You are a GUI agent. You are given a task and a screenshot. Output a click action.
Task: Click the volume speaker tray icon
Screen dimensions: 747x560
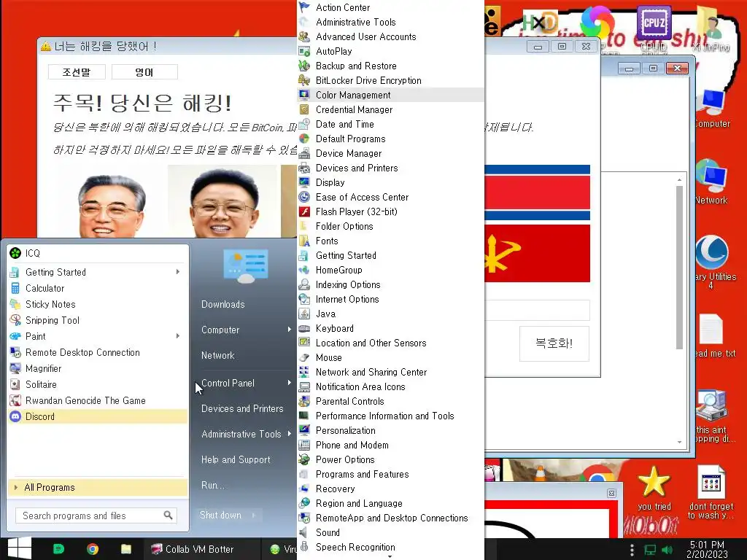click(667, 550)
